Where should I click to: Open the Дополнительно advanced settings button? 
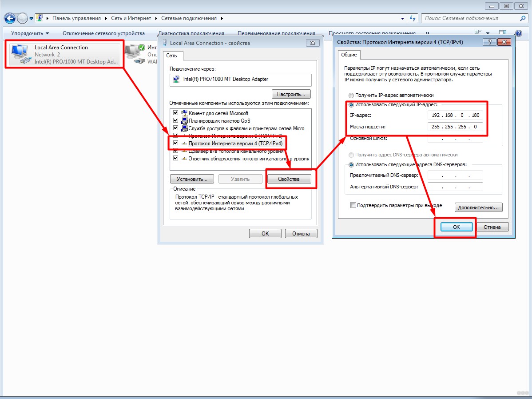point(478,207)
